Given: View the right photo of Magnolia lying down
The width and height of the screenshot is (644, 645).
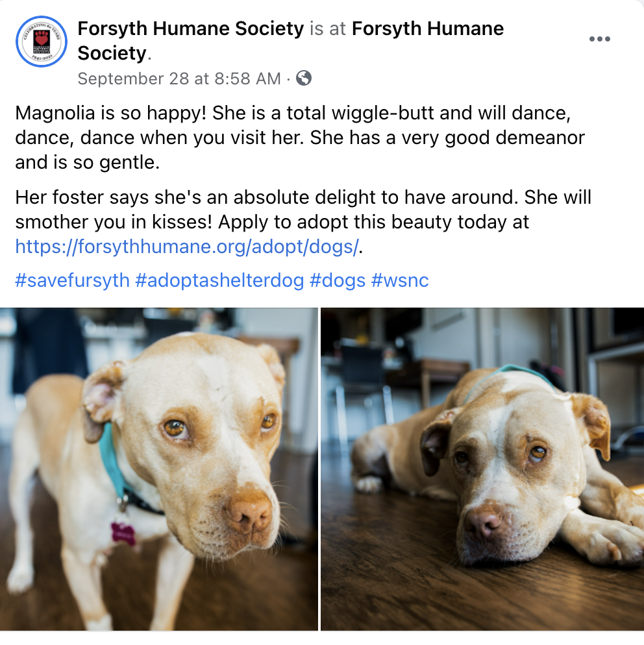Looking at the screenshot, I should pos(482,469).
